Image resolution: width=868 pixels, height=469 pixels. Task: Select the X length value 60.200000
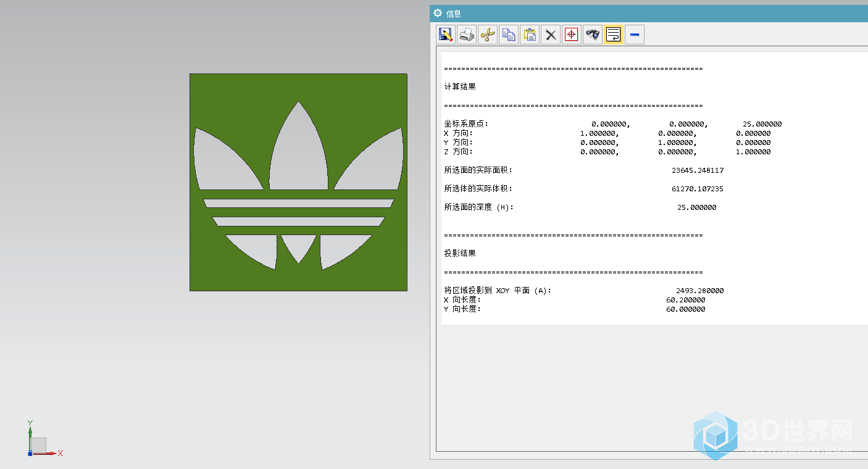pos(685,300)
